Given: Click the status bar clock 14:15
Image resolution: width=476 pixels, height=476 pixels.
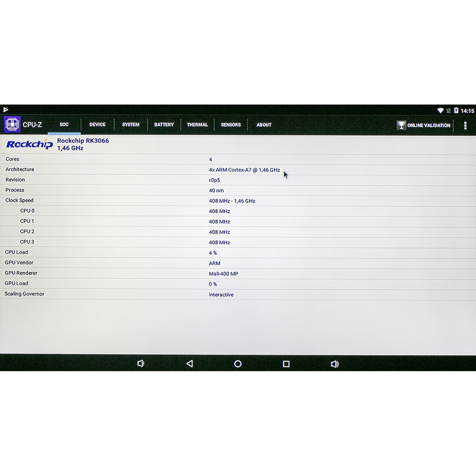Looking at the screenshot, I should (467, 111).
